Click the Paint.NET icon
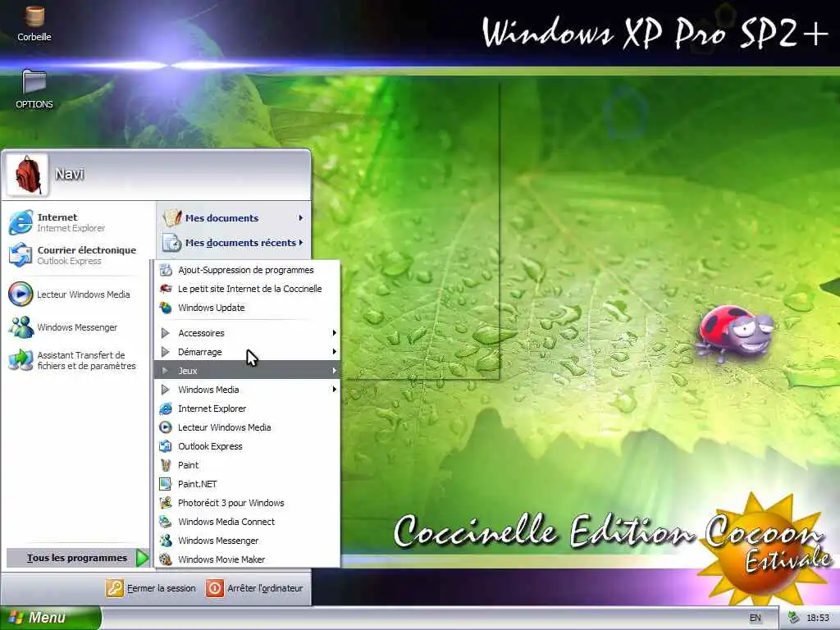This screenshot has height=630, width=840. point(166,484)
